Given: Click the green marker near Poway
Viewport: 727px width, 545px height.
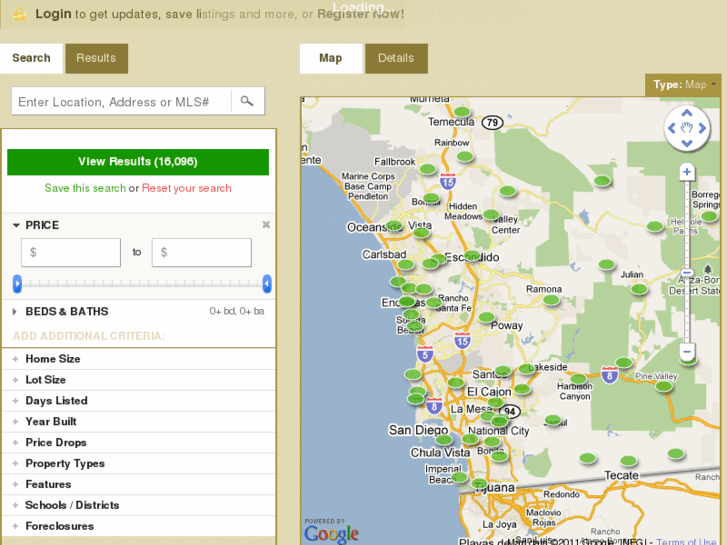Looking at the screenshot, I should pos(486,317).
